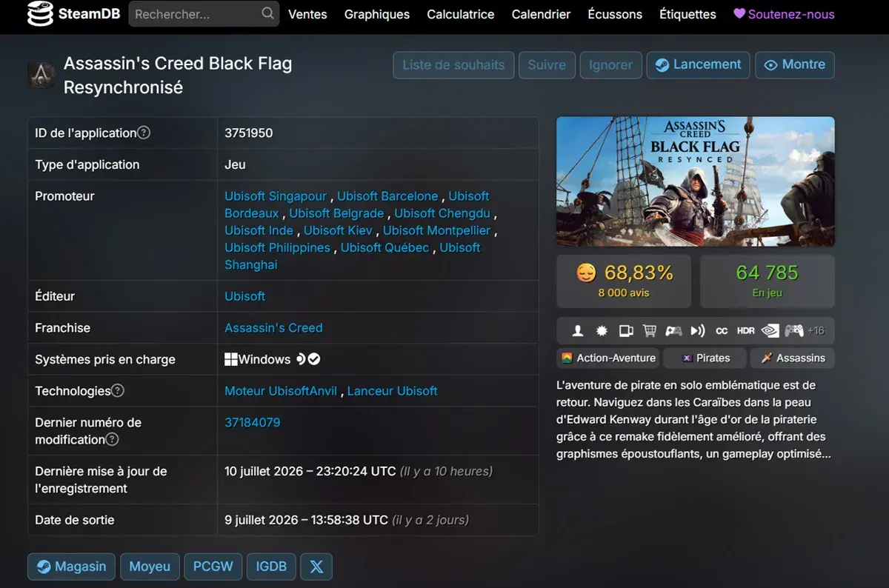Viewport: 889px width, 588px height.
Task: Open the Graphiques menu
Action: click(x=377, y=14)
